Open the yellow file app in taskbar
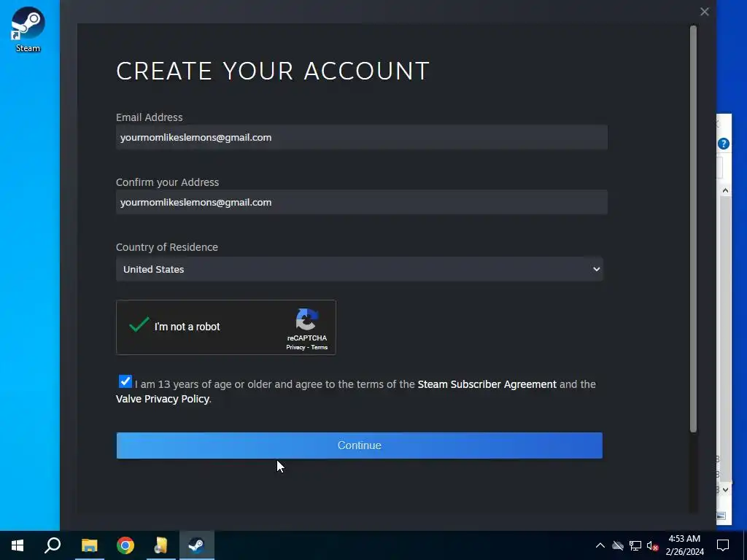The height and width of the screenshot is (560, 747). [161, 545]
